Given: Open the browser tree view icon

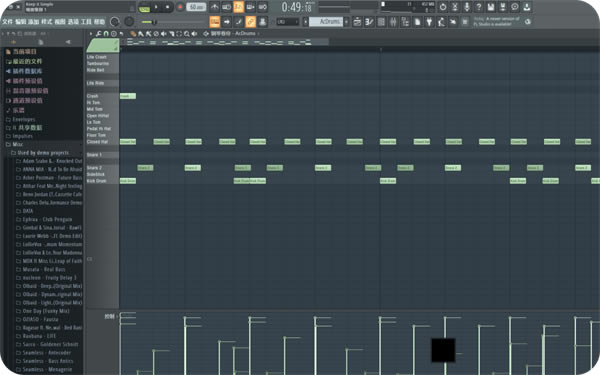Looking at the screenshot, I should 405,22.
